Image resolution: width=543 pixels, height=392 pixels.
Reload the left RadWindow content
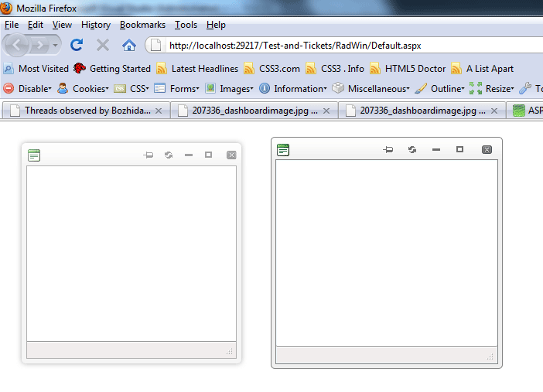click(x=169, y=155)
